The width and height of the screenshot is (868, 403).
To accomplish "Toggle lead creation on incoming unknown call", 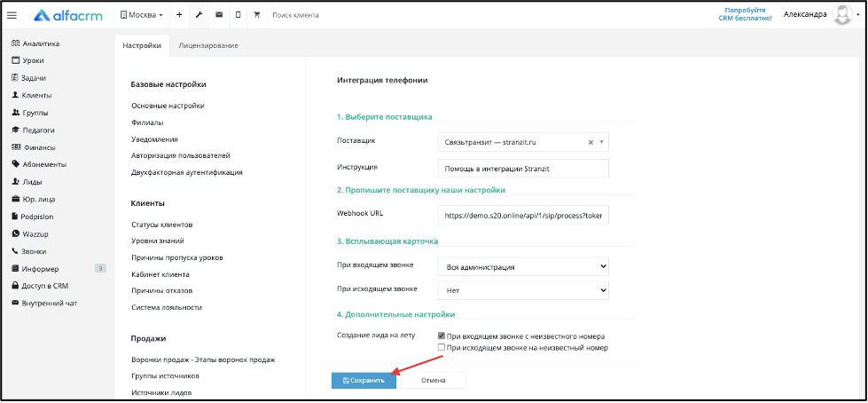I will coord(442,336).
